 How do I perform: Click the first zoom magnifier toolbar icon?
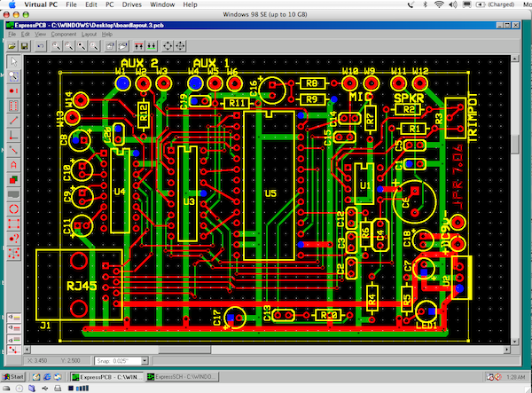coord(57,43)
